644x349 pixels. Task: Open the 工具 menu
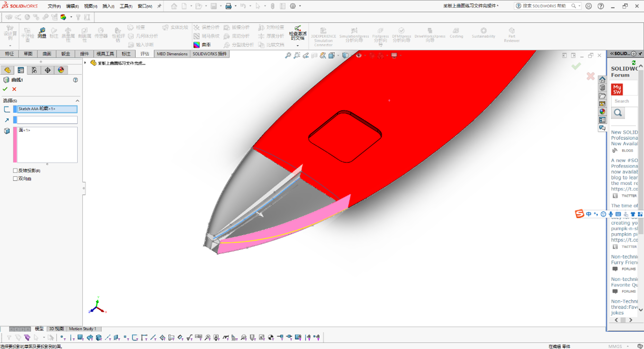tap(126, 6)
